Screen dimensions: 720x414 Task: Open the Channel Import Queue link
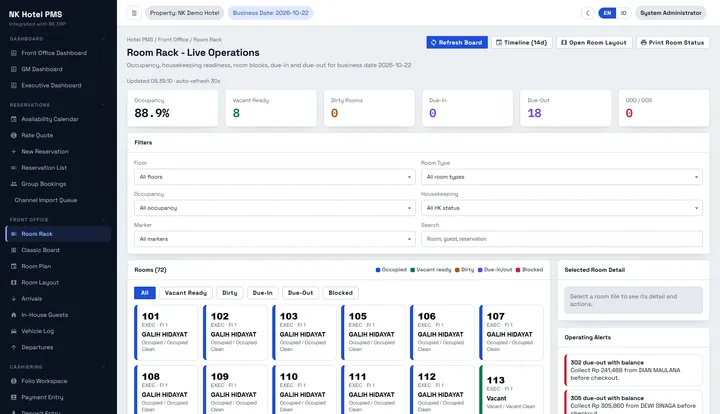click(x=46, y=200)
